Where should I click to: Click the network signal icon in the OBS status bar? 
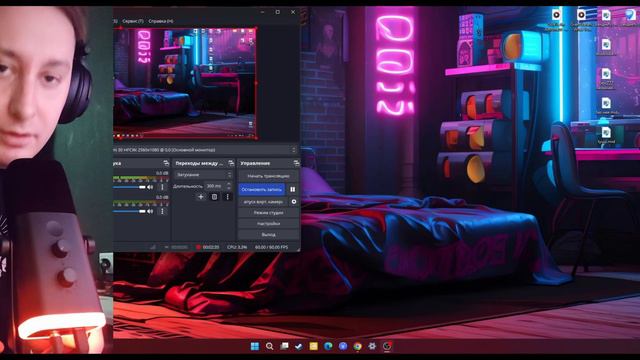[x=153, y=247]
